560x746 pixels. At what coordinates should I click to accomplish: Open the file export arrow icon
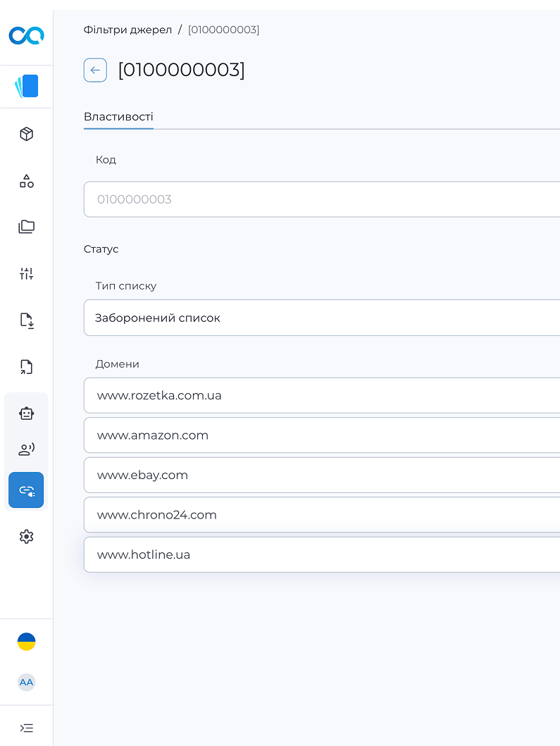pyautogui.click(x=26, y=367)
